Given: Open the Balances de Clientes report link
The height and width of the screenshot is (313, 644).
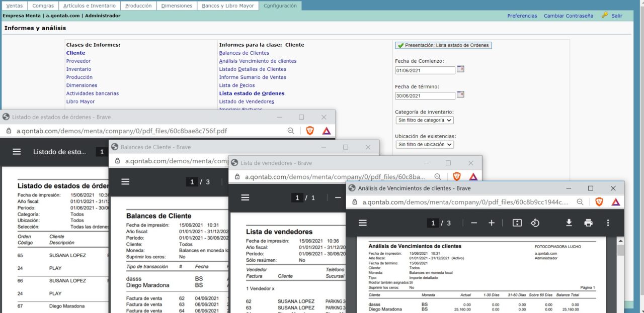Looking at the screenshot, I should (x=244, y=53).
